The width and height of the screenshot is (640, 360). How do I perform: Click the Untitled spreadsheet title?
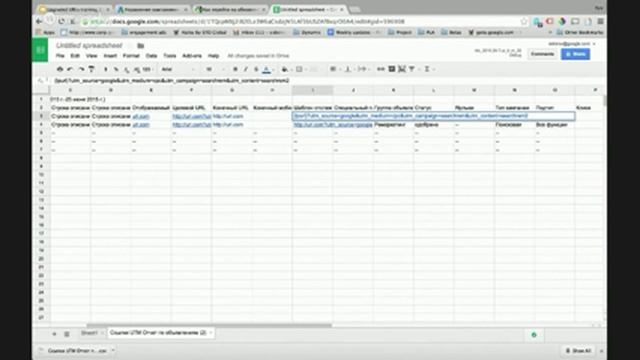89,45
